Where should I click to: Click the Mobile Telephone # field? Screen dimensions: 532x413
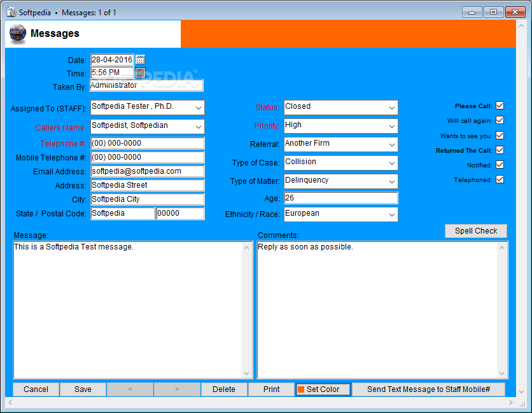click(147, 157)
